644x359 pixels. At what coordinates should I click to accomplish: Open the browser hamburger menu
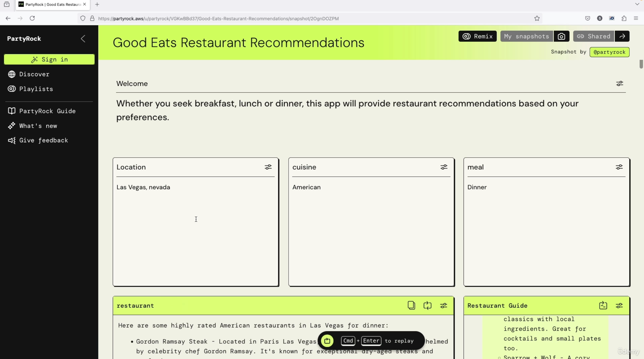636,18
